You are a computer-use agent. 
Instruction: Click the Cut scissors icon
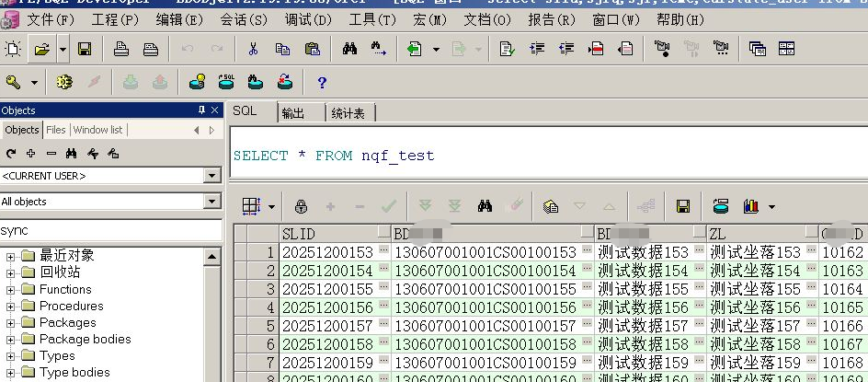coord(254,49)
